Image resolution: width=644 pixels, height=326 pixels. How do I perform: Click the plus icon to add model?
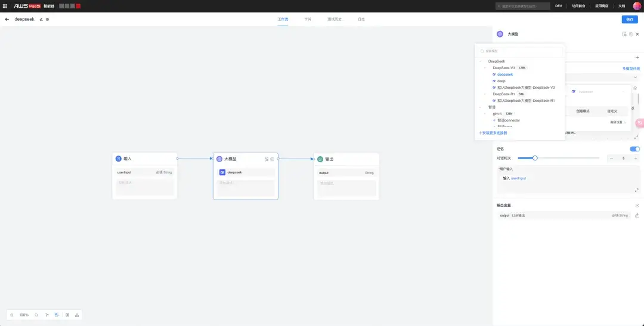point(637,57)
